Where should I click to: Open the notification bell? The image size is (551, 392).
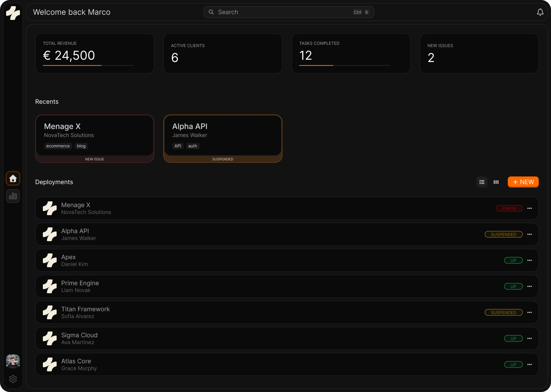coord(540,12)
